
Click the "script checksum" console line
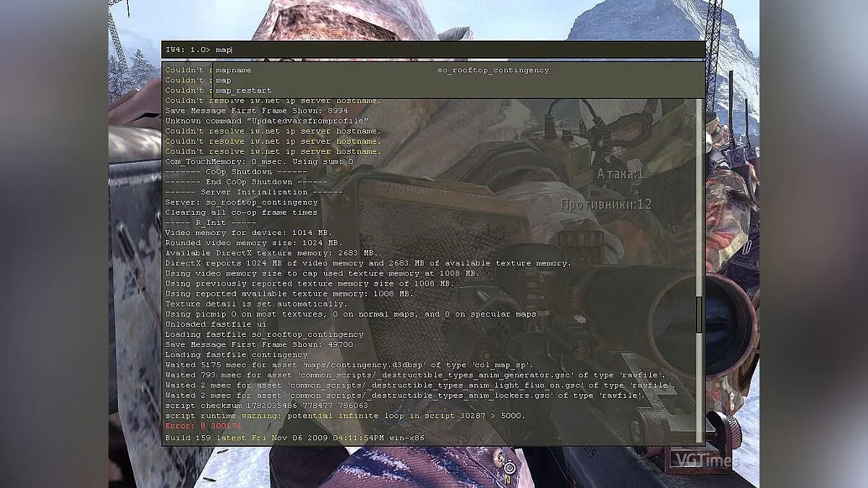[x=269, y=406]
